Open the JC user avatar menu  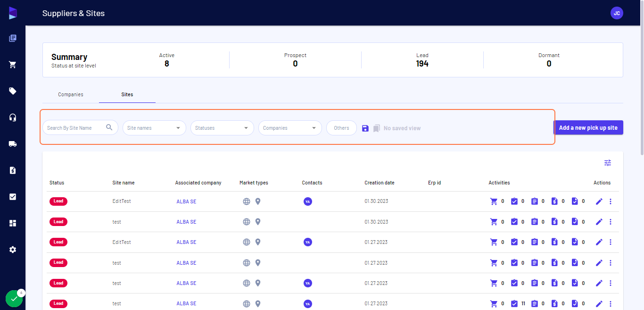(x=617, y=13)
